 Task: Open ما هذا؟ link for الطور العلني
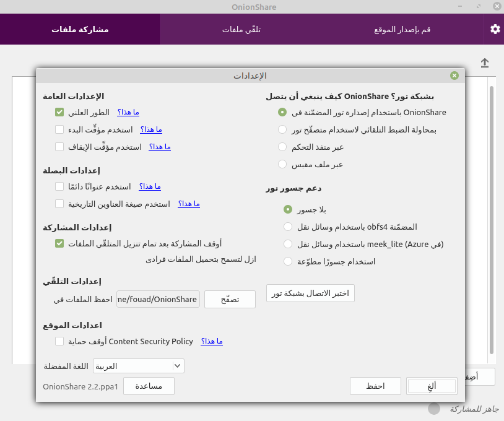[128, 112]
